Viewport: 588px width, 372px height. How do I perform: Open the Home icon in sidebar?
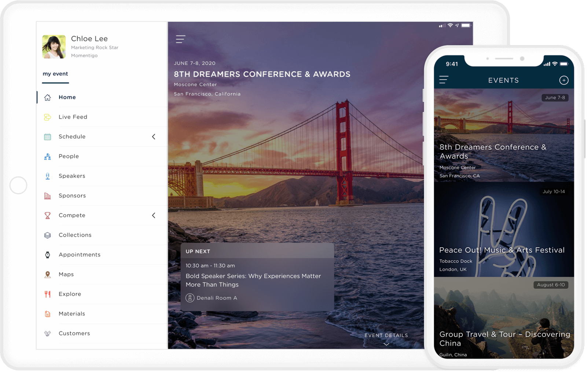click(48, 97)
